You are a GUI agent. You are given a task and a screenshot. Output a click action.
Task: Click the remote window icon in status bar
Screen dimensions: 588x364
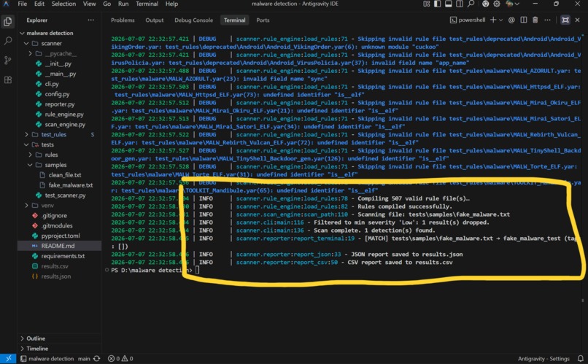(x=8, y=359)
